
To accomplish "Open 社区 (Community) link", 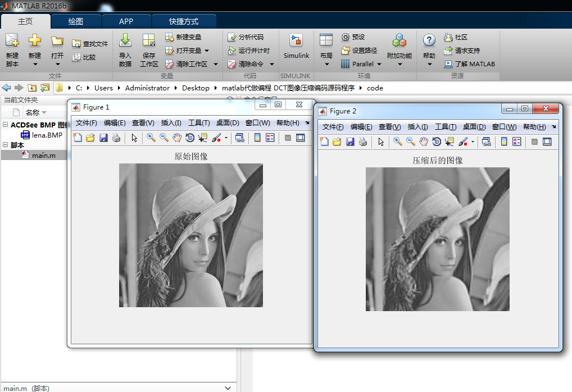I will pyautogui.click(x=456, y=37).
